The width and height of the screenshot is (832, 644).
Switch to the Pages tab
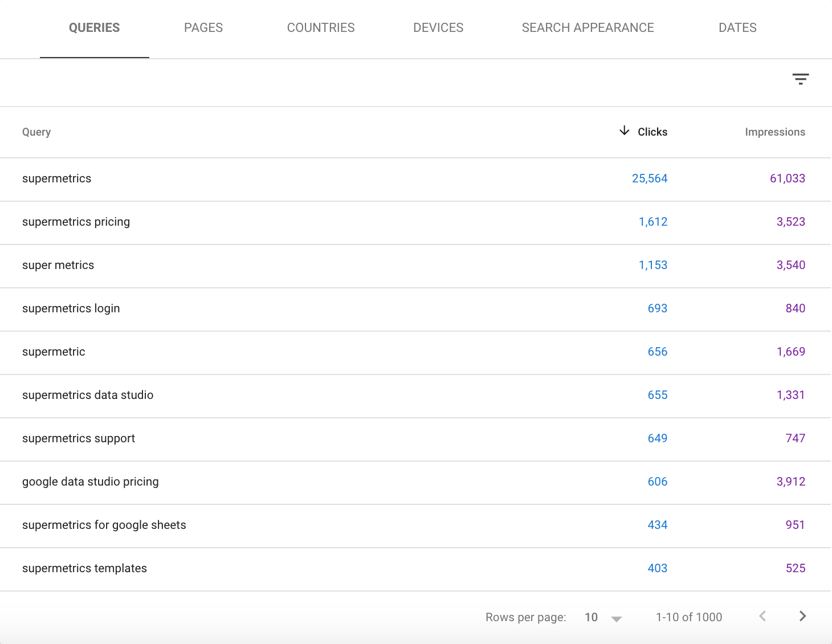[203, 28]
